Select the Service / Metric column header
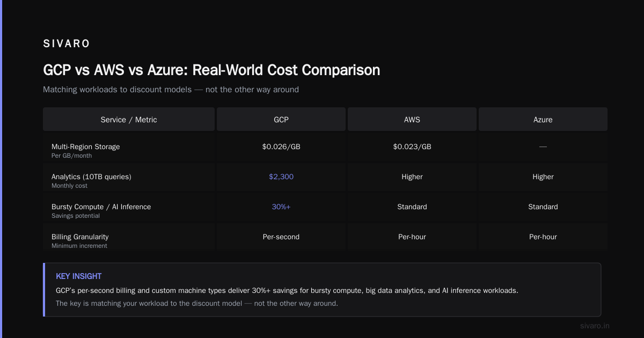644x338 pixels. click(129, 120)
